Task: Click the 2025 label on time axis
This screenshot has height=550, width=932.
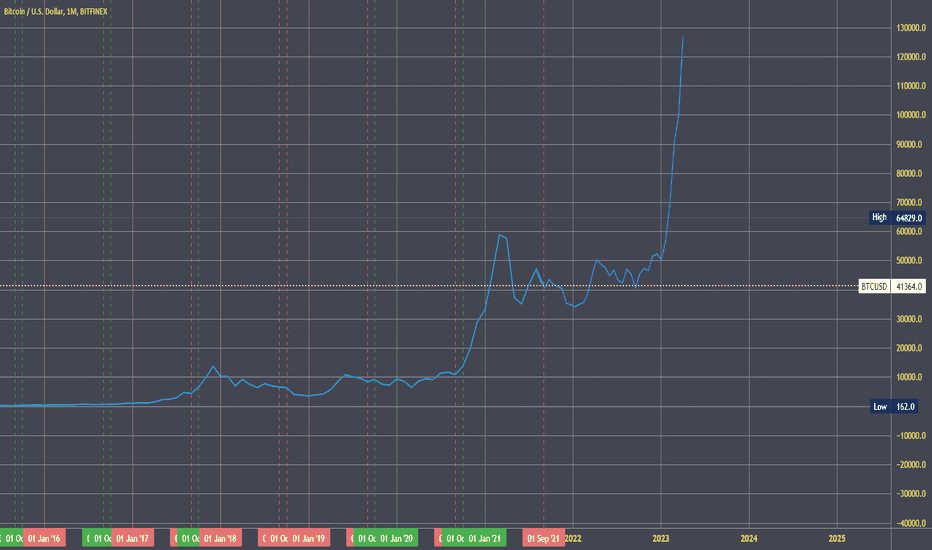Action: pos(837,539)
